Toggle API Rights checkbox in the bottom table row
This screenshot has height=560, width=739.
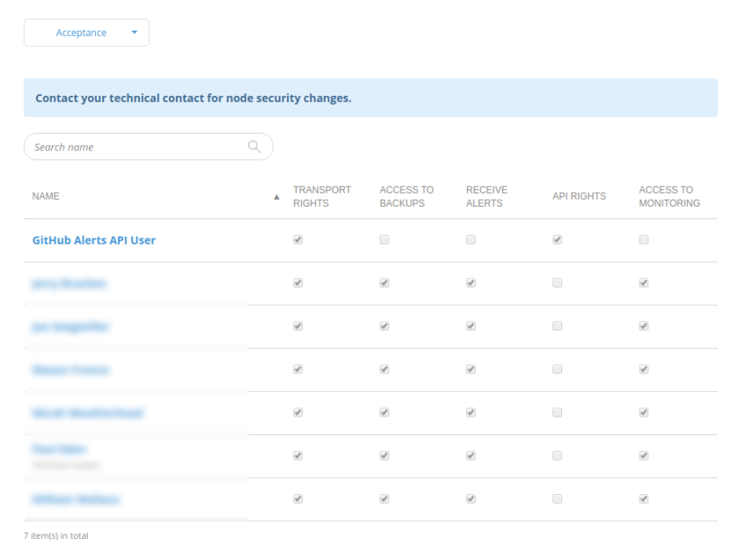(557, 499)
